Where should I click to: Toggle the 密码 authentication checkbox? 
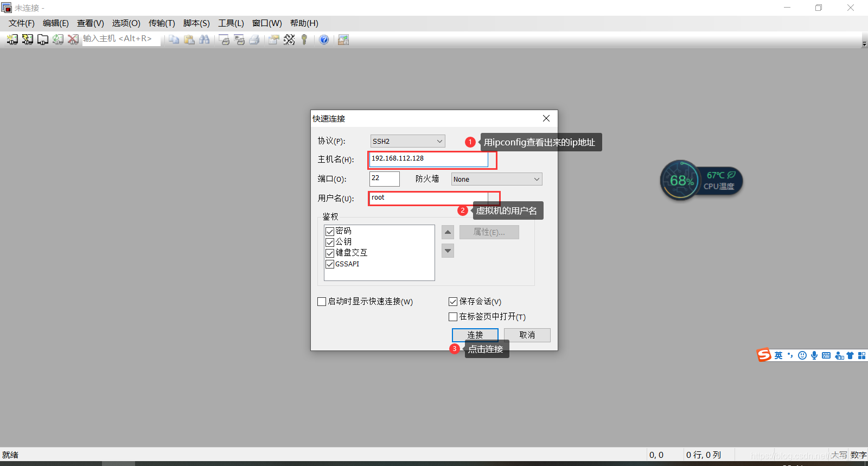tap(330, 232)
